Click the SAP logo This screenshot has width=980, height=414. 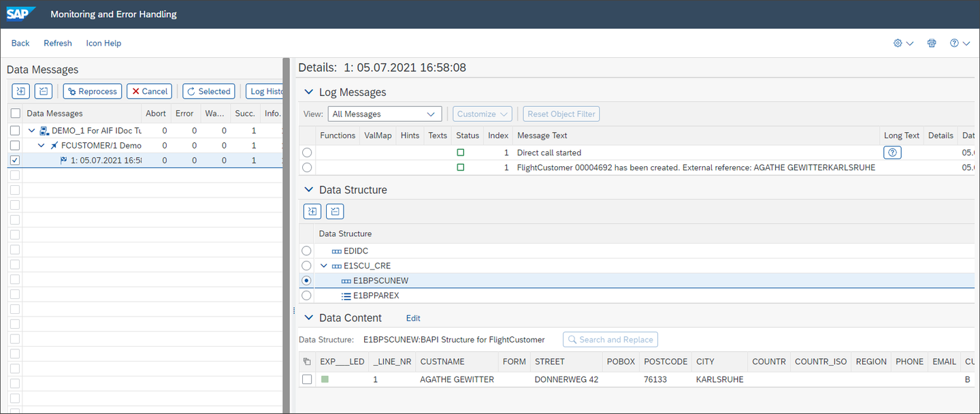tap(21, 14)
